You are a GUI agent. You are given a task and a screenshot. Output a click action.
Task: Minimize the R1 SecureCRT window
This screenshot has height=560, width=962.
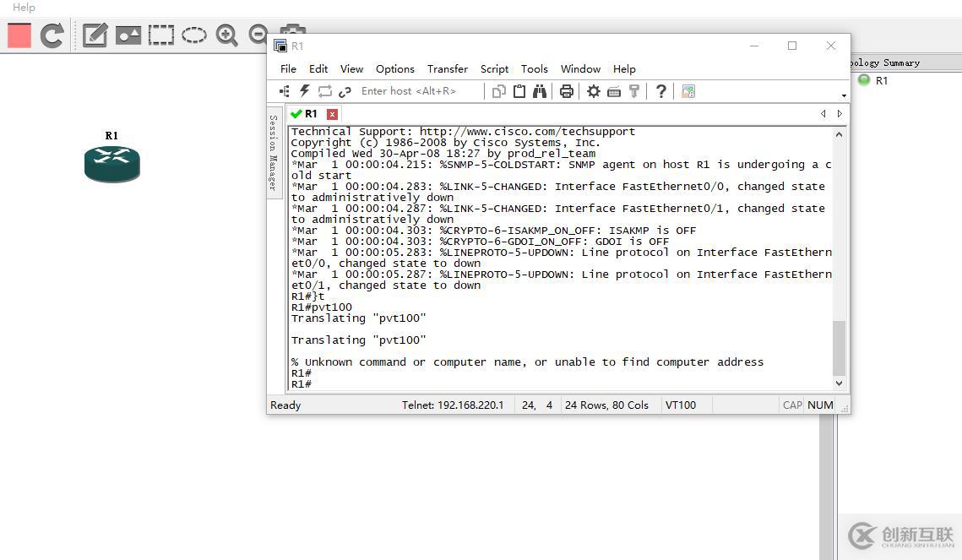(754, 46)
